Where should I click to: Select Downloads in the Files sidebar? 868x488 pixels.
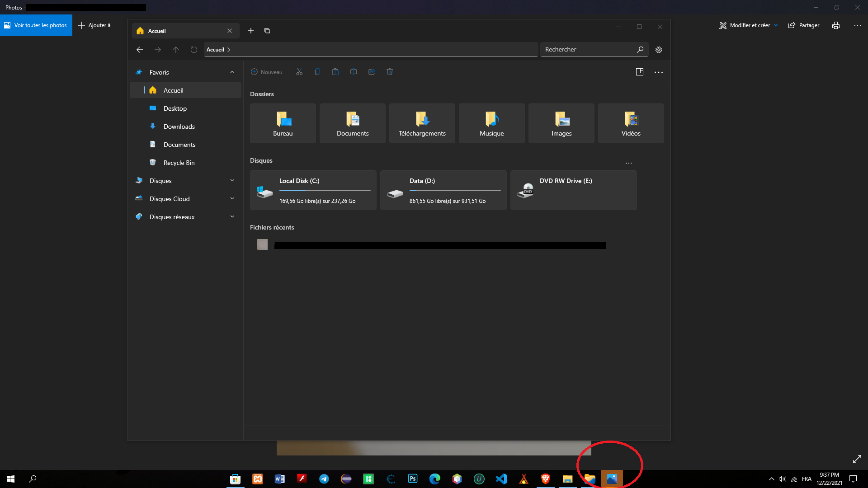pos(185,127)
